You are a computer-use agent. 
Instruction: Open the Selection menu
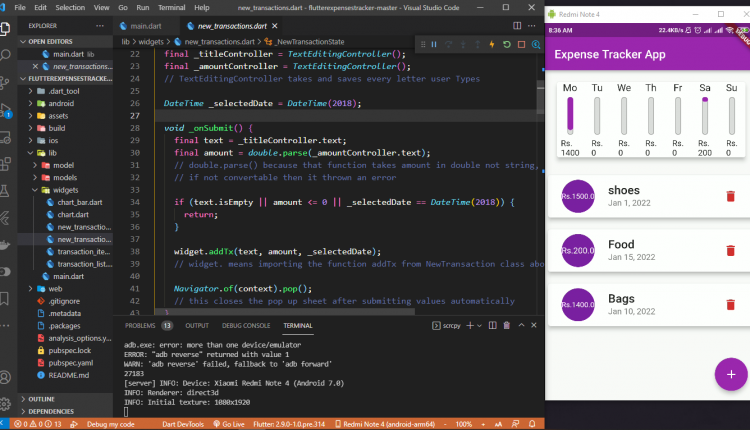click(x=70, y=8)
